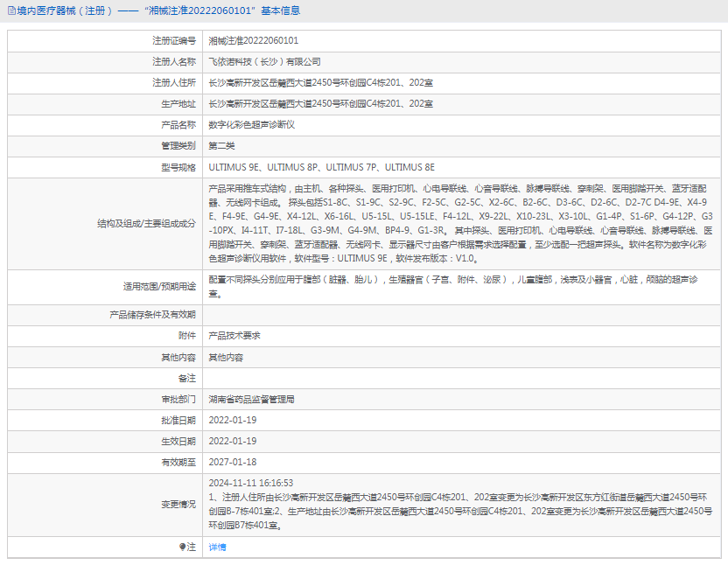Screen dimensions: 728x565
Task: Click the 2022-01-19 date in the 生效日期 row
Action: (233, 441)
